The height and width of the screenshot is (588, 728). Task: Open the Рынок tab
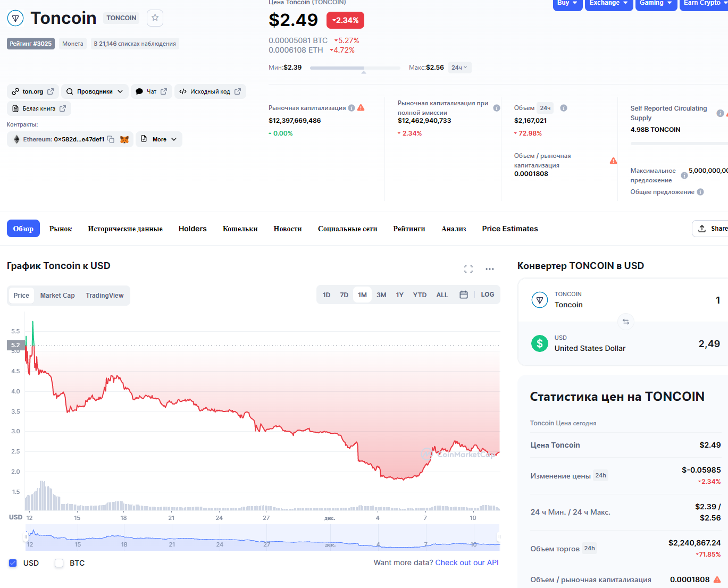(x=61, y=229)
